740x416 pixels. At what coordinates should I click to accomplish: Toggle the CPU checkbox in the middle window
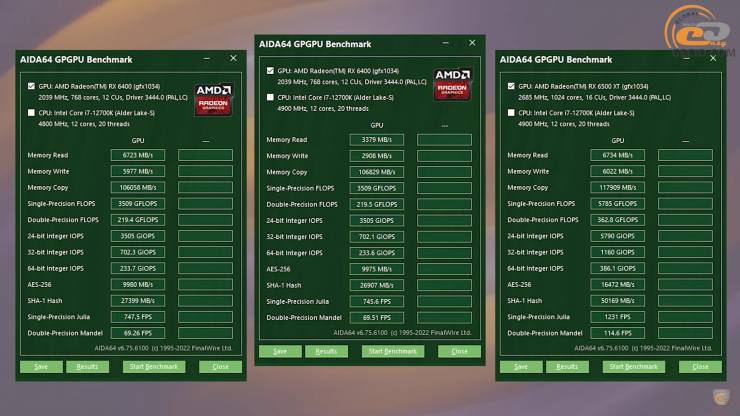(270, 97)
